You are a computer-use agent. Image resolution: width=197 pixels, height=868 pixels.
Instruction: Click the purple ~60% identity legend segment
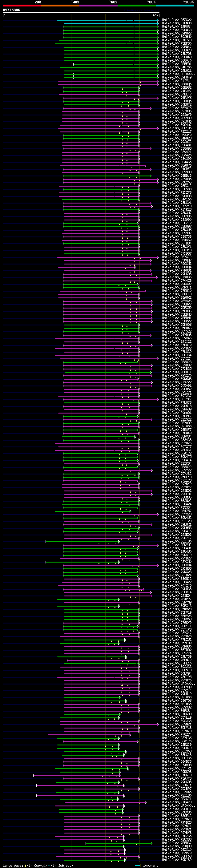[98, 6]
